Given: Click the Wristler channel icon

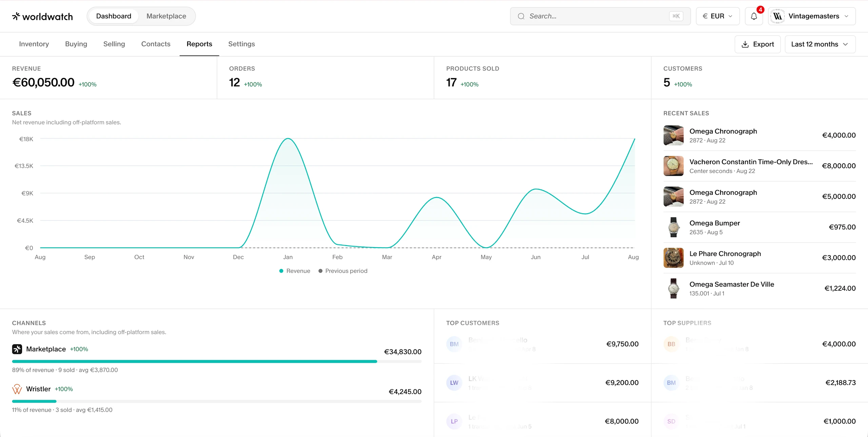Looking at the screenshot, I should [17, 389].
